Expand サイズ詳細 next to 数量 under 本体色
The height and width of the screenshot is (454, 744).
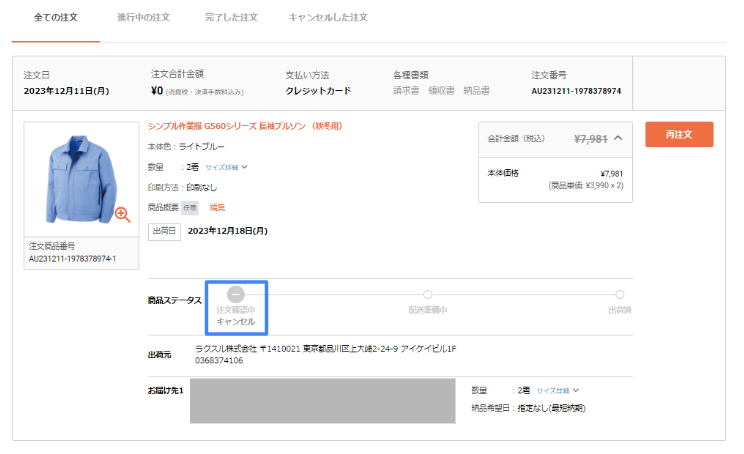pyautogui.click(x=226, y=167)
